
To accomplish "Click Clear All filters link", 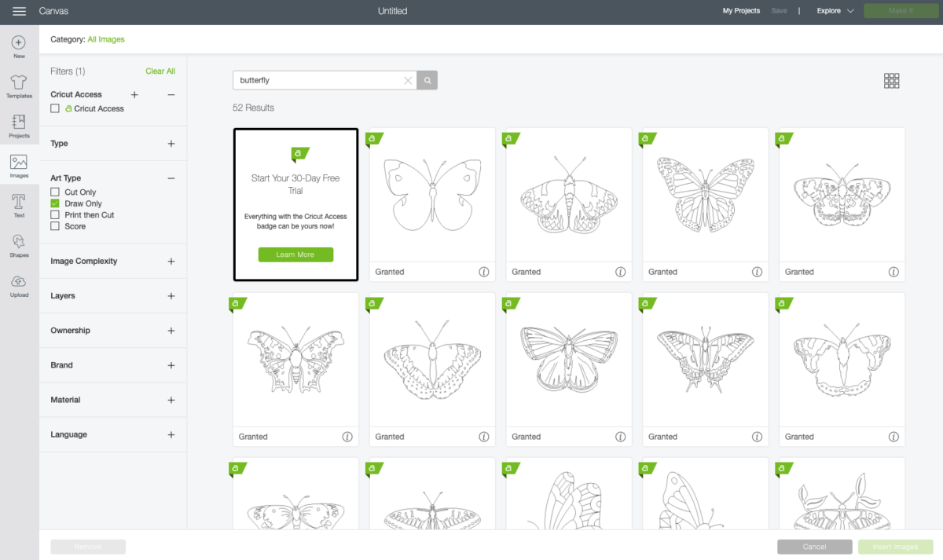I will (x=160, y=71).
